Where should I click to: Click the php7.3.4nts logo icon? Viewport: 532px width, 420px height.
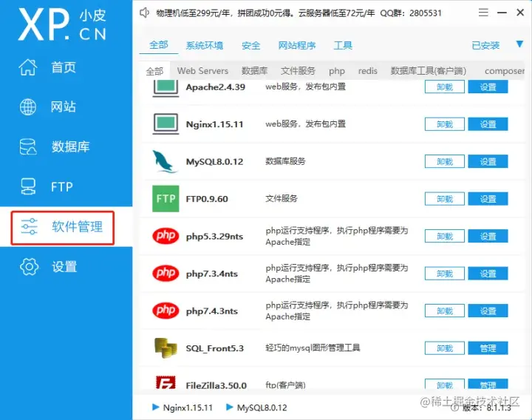pos(166,274)
